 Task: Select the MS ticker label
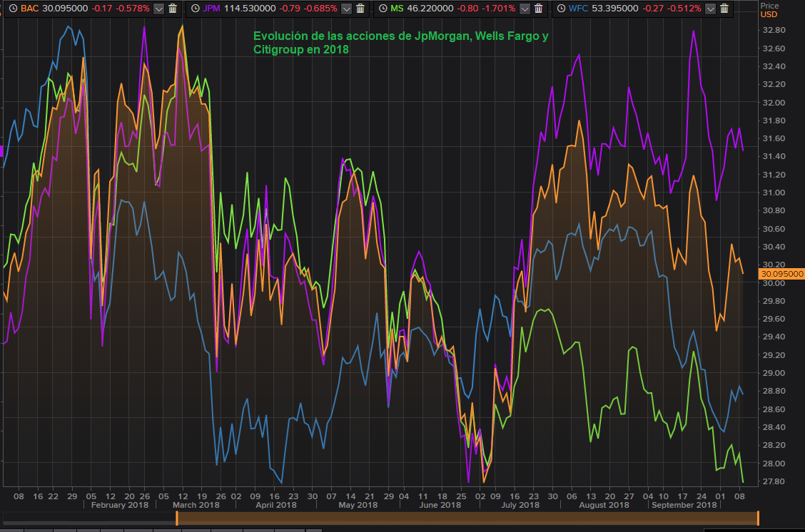[x=397, y=9]
